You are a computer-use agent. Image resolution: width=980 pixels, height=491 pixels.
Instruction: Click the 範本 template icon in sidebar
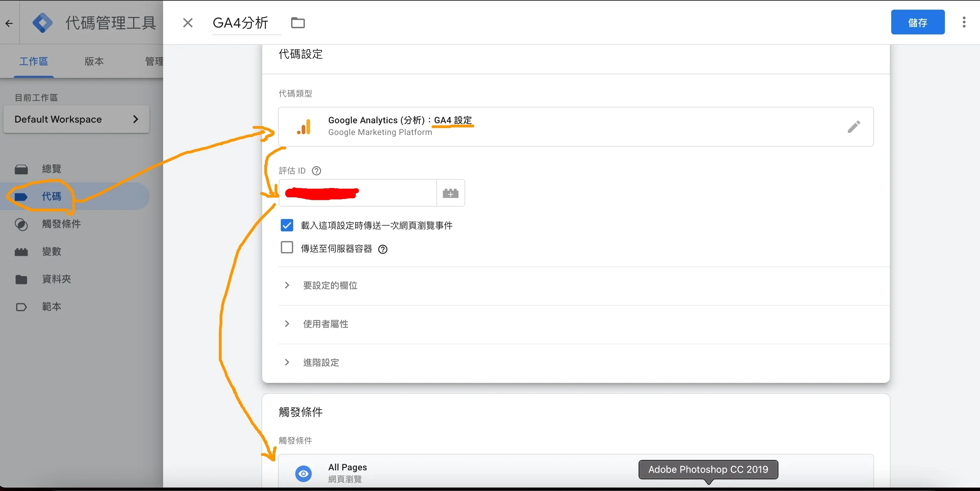(x=21, y=307)
